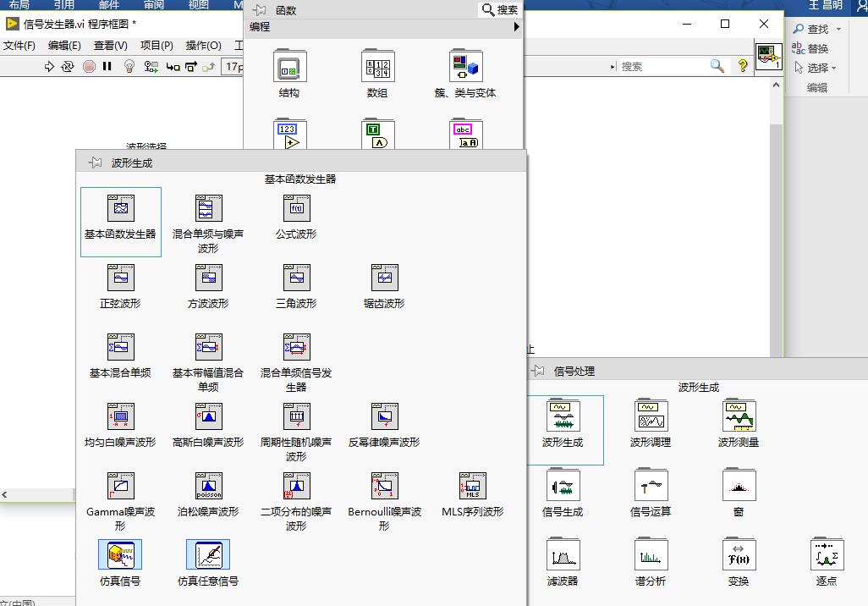Click the 替换 replace button
The height and width of the screenshot is (606, 868).
(810, 49)
